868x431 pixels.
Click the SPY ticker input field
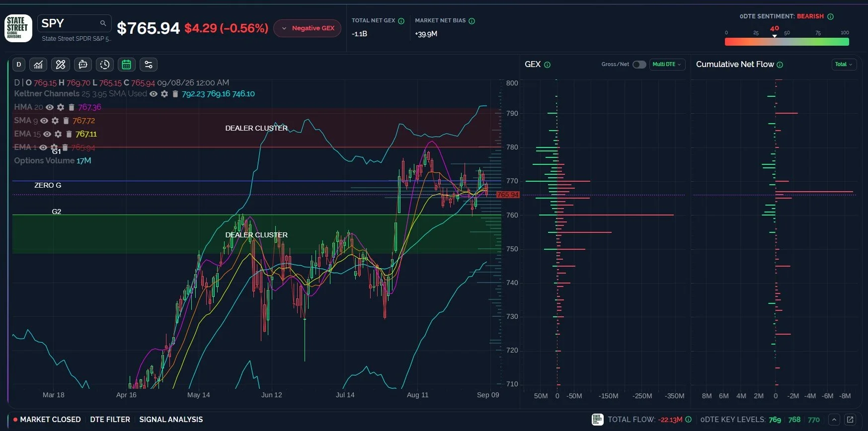point(74,23)
